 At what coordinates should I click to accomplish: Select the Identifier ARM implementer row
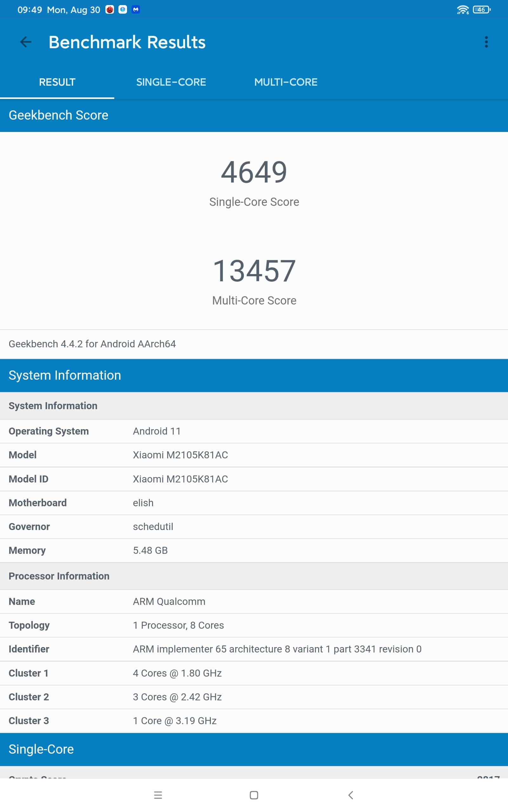[254, 649]
